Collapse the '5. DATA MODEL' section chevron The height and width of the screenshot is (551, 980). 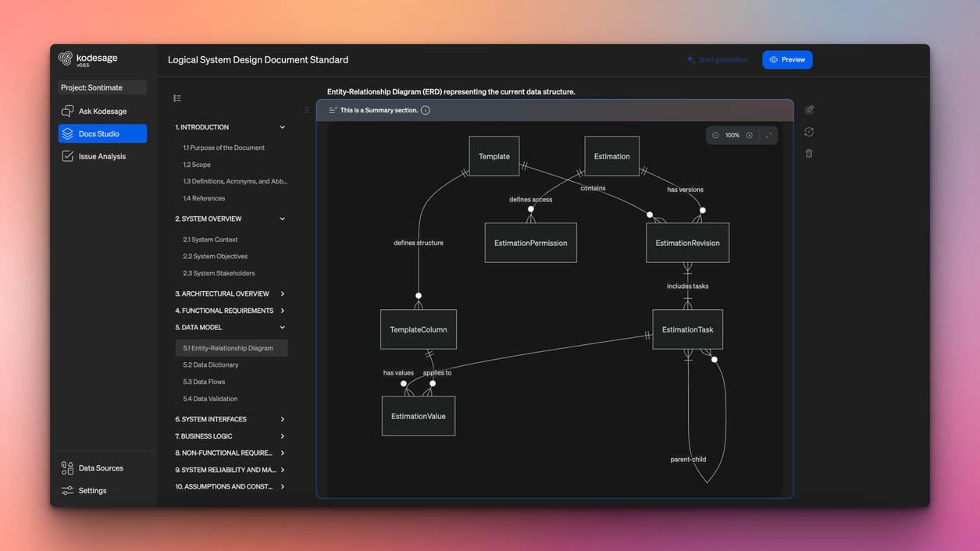coord(282,327)
